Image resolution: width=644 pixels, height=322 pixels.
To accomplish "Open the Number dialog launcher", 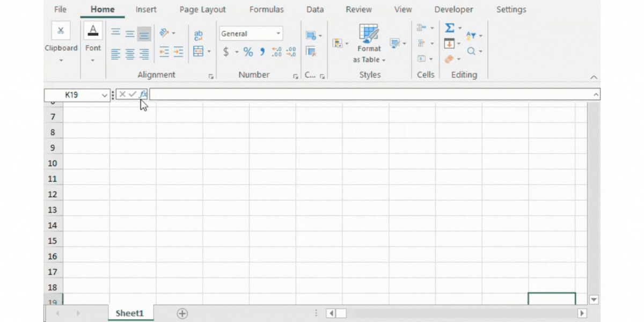I will [x=296, y=77].
